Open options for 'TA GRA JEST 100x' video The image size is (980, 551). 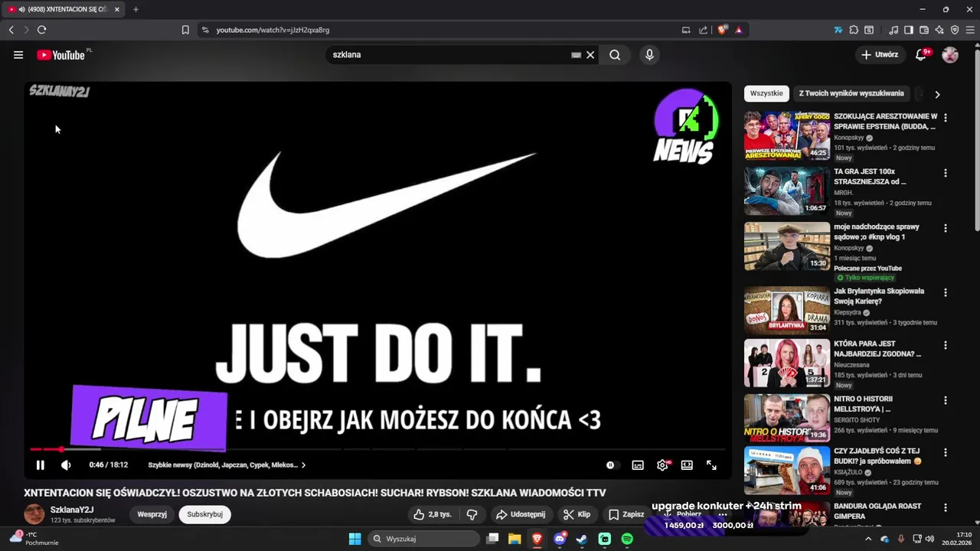pyautogui.click(x=946, y=173)
